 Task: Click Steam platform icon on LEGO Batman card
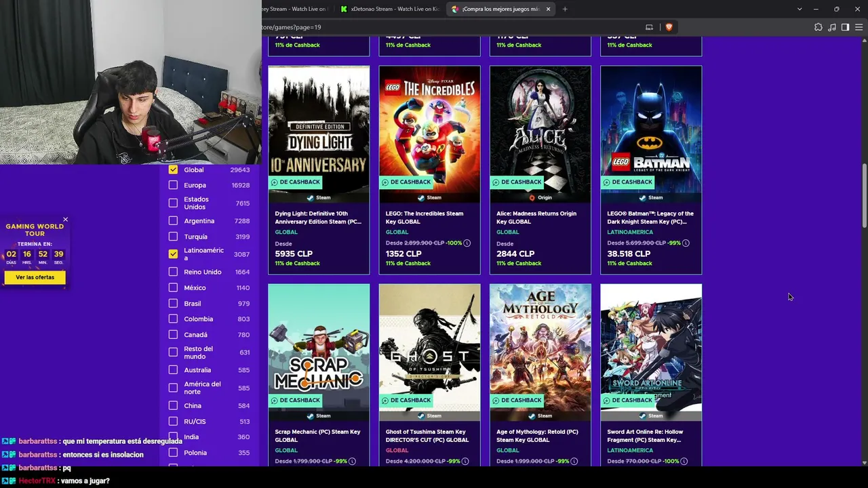[x=642, y=198]
